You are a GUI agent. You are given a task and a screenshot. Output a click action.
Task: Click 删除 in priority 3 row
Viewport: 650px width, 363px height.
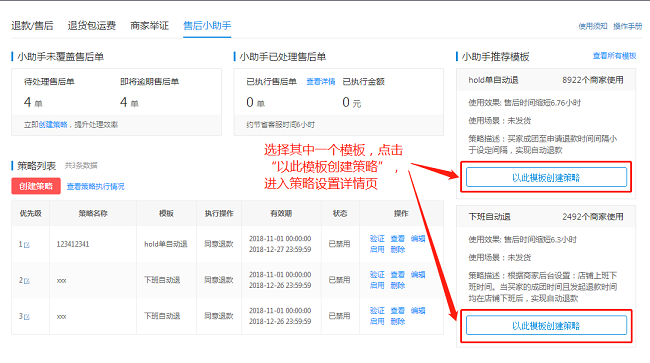(x=398, y=322)
